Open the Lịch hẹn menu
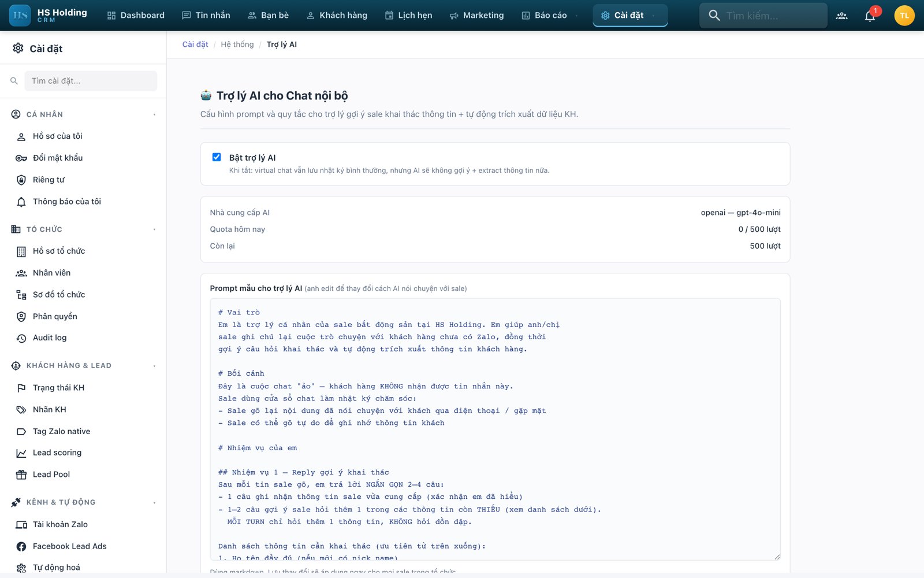 point(408,16)
